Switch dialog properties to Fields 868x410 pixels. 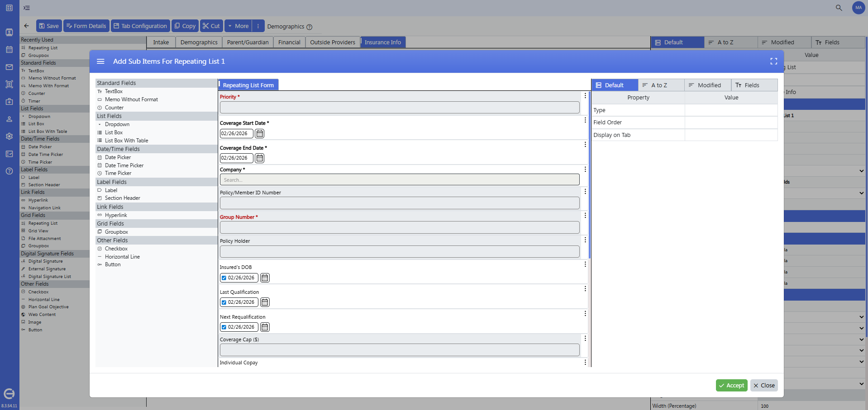click(x=754, y=85)
